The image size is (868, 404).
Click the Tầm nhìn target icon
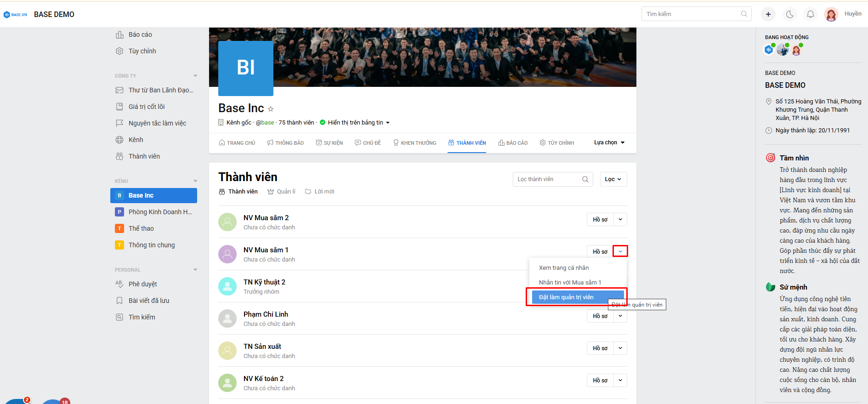pos(771,158)
